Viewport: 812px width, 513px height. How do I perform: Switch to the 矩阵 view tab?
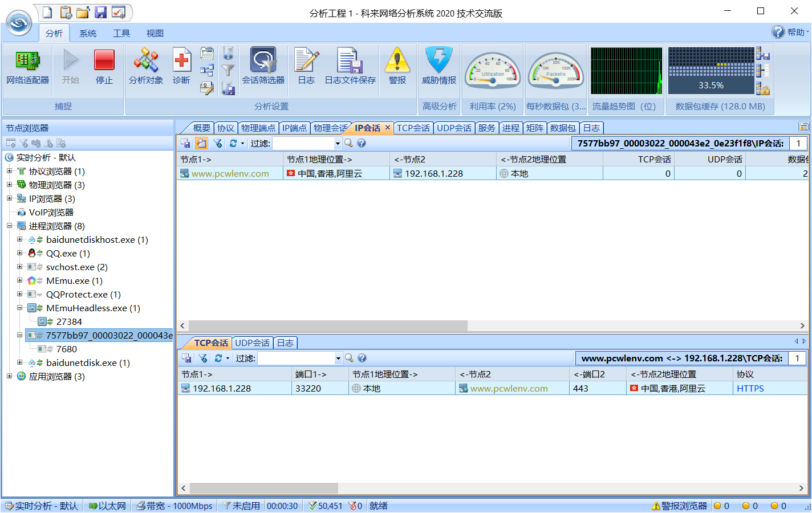(535, 128)
